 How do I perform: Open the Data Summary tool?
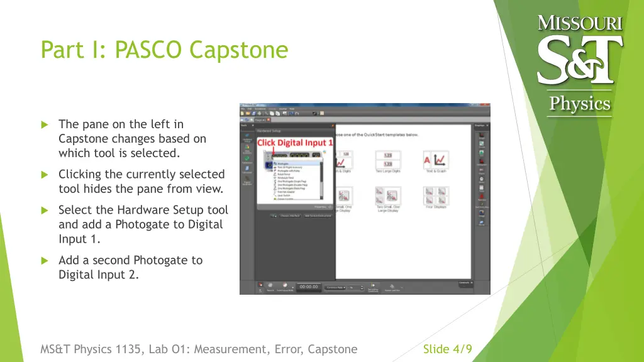247,150
